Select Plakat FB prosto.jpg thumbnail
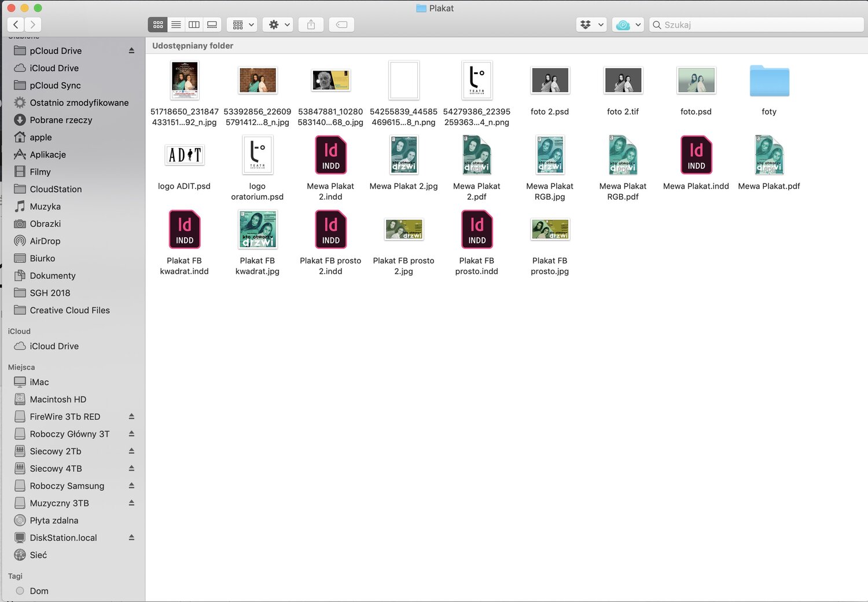This screenshot has width=868, height=602. (x=550, y=230)
